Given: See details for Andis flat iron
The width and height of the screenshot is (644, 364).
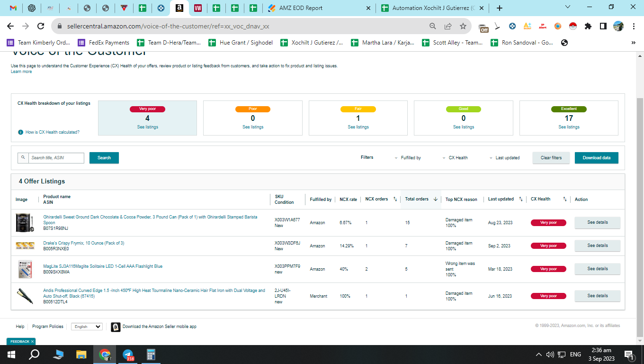Looking at the screenshot, I should (x=597, y=296).
